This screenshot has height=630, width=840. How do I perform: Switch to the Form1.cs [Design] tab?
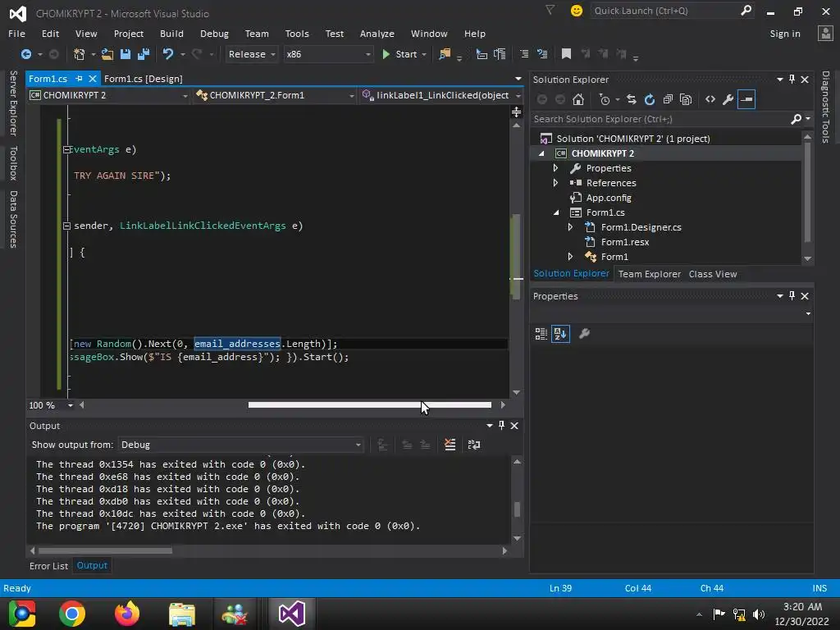pos(143,79)
